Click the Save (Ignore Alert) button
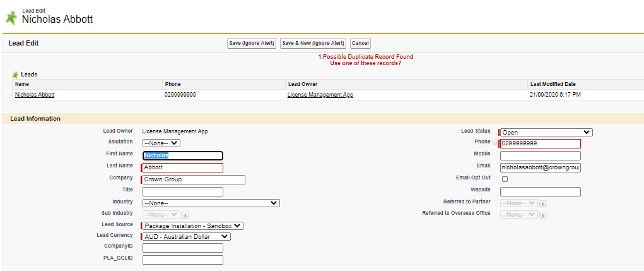The height and width of the screenshot is (271, 644). 252,43
